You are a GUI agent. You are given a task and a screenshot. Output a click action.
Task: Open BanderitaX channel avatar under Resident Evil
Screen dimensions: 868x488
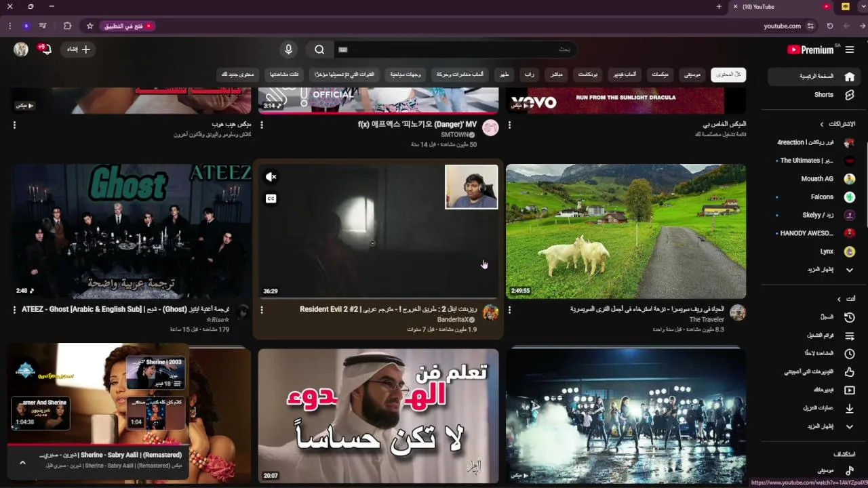coord(491,312)
